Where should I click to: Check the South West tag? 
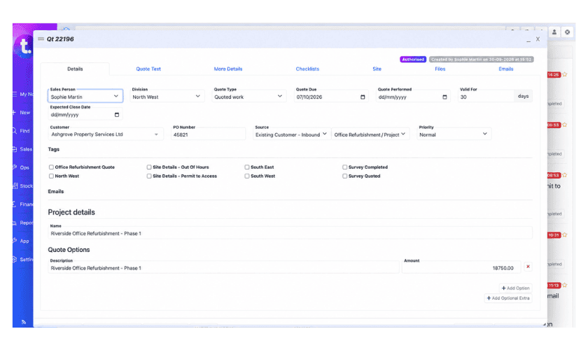click(247, 176)
